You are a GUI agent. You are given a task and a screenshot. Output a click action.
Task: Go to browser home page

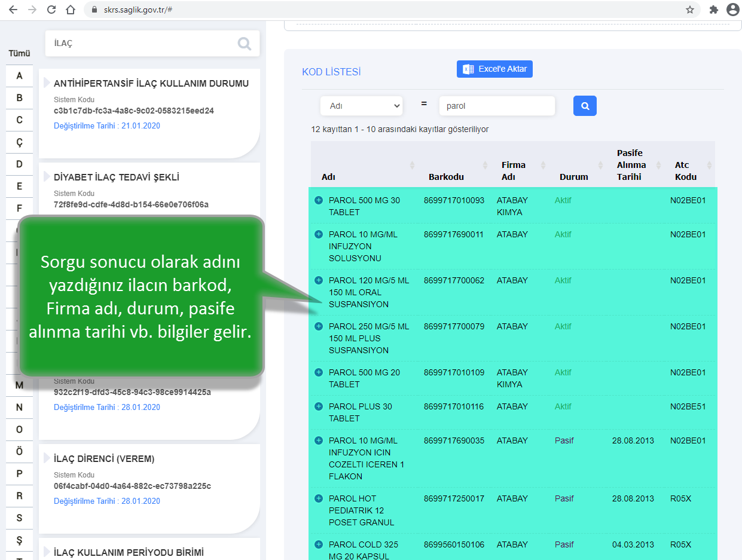[71, 10]
